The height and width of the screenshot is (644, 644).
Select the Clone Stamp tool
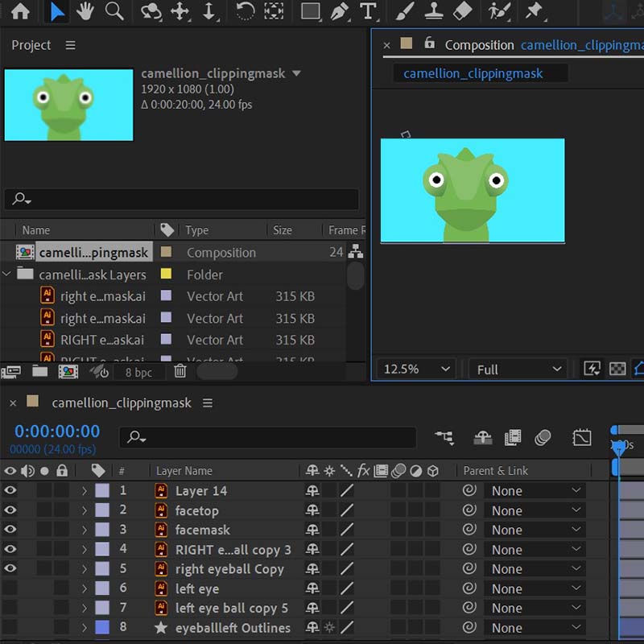(433, 11)
